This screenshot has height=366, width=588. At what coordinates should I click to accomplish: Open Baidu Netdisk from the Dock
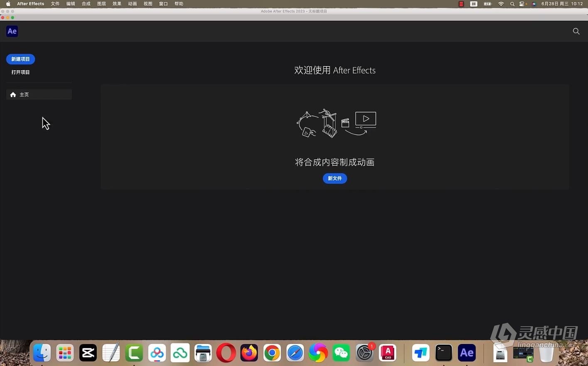point(157,353)
